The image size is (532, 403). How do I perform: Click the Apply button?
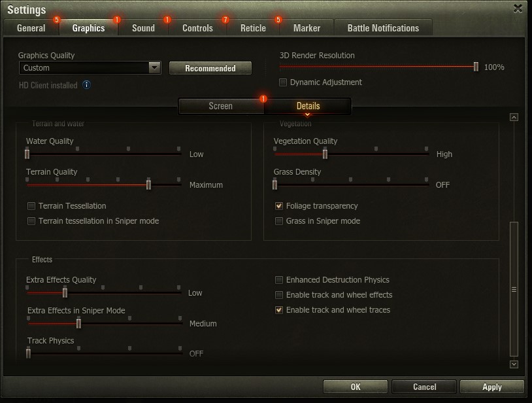491,387
